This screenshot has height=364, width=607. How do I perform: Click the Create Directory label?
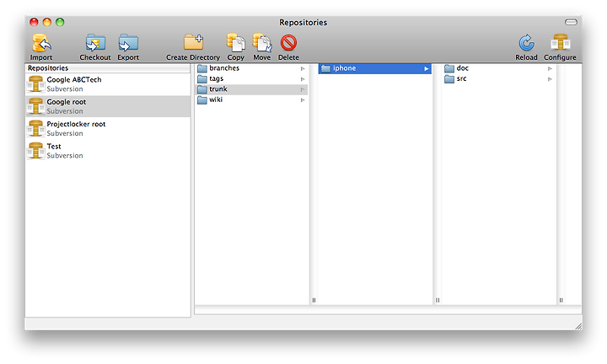point(193,57)
